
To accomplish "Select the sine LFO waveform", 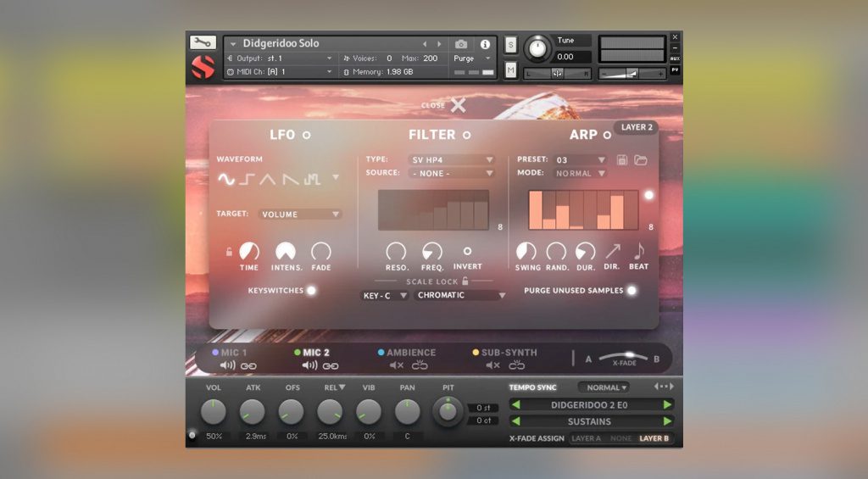I will click(225, 179).
